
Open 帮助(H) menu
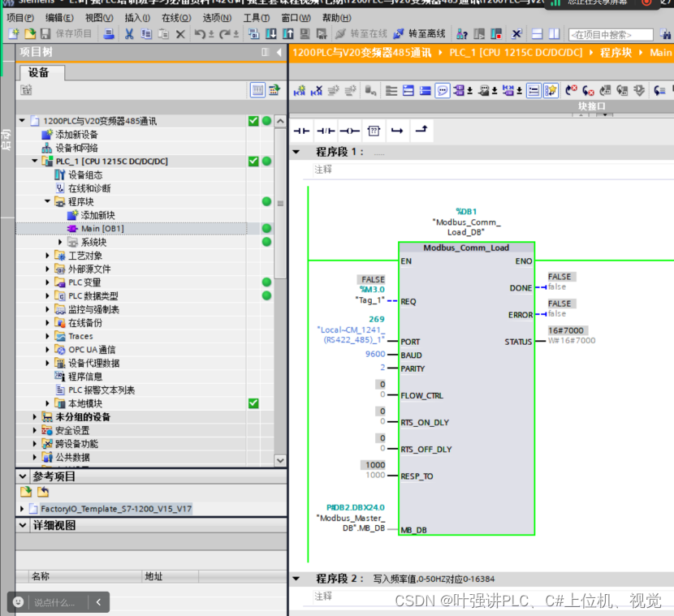[336, 18]
